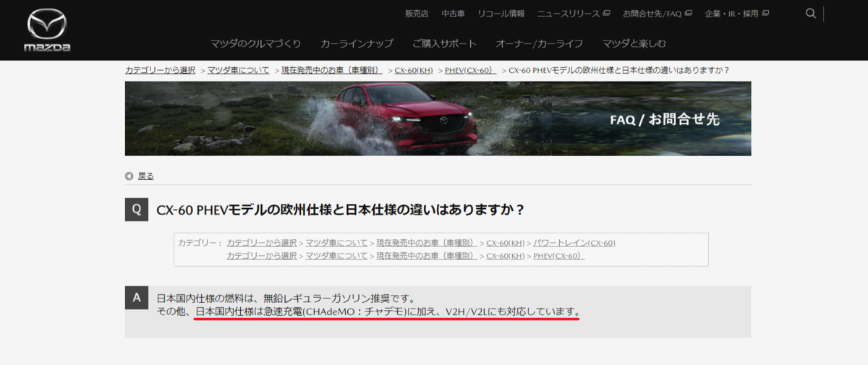
Task: Expand ご購入サポート navigation menu
Action: point(445,43)
